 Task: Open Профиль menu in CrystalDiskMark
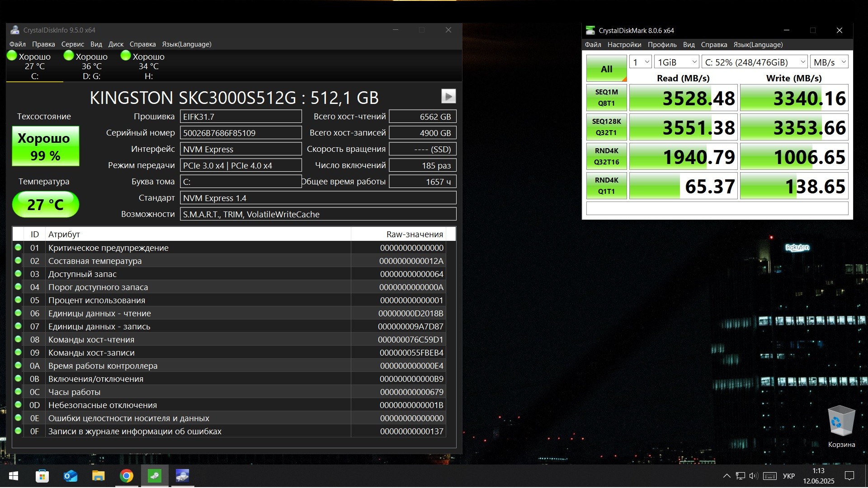(x=662, y=45)
